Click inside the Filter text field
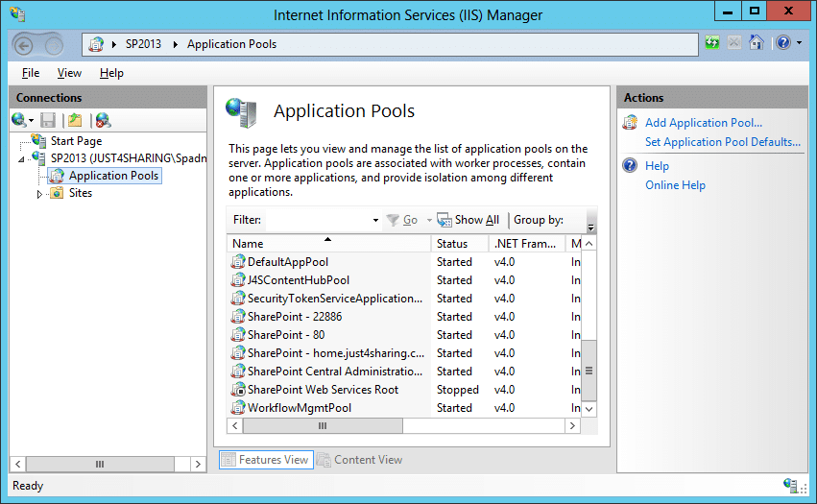 [x=319, y=220]
